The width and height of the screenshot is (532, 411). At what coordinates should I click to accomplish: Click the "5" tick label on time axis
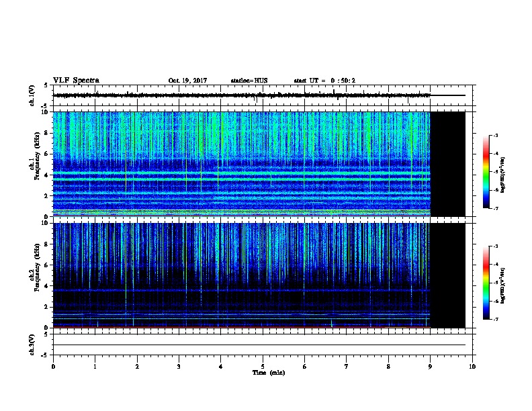pyautogui.click(x=263, y=367)
